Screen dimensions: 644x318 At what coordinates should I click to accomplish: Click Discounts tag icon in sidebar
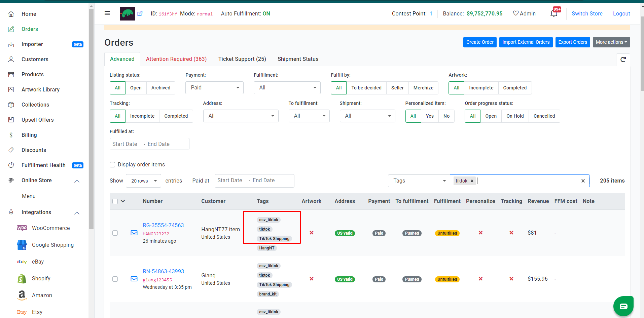click(11, 150)
